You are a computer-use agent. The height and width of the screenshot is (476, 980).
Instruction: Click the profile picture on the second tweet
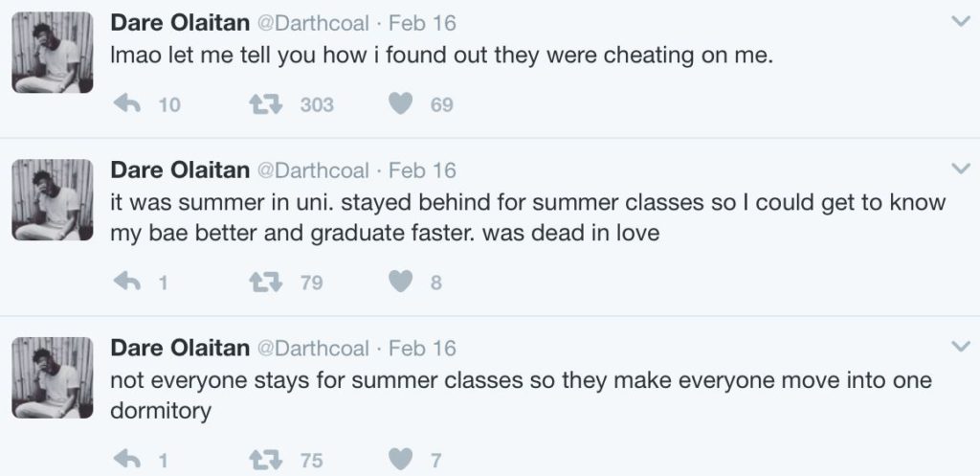pos(52,200)
